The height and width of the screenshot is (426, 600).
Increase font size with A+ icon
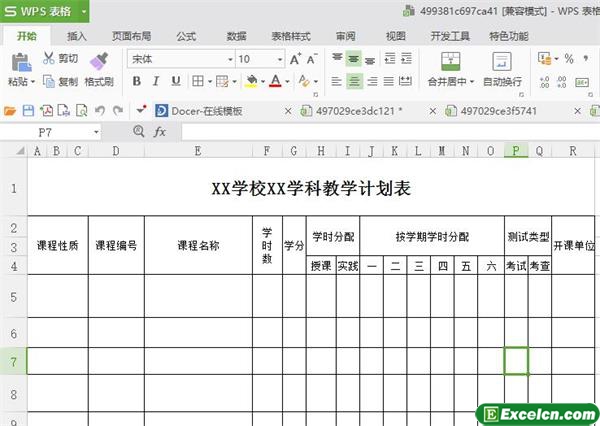point(295,59)
